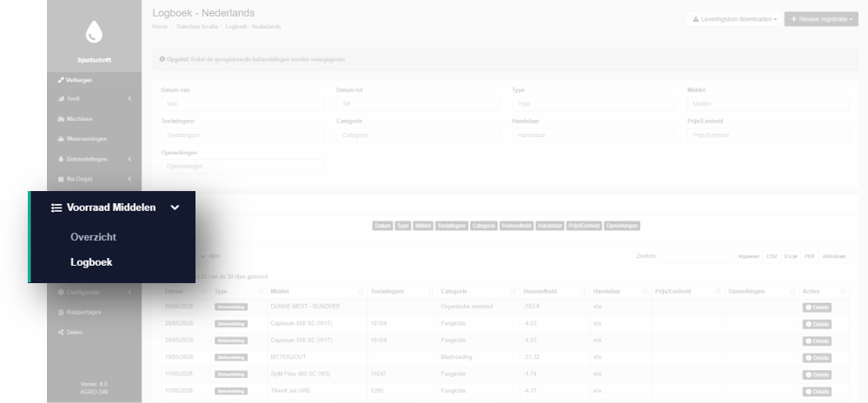The height and width of the screenshot is (403, 868).
Task: Go to Selecteer locatie breadcrumb
Action: coord(197,27)
